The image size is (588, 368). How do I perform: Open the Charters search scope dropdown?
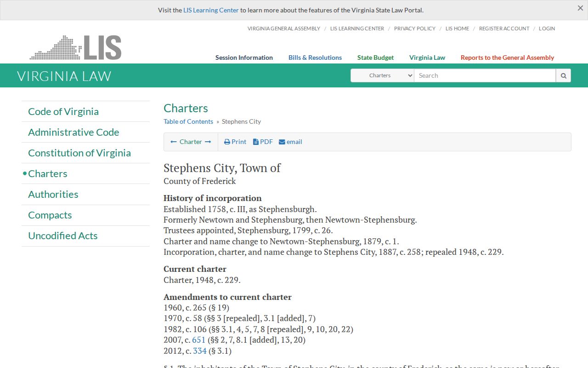(x=382, y=75)
